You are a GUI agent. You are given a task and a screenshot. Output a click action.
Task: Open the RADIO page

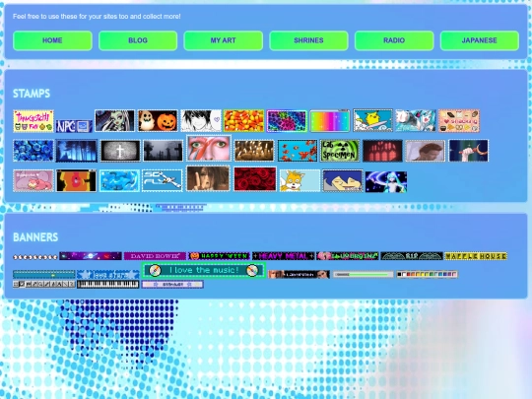tap(394, 40)
